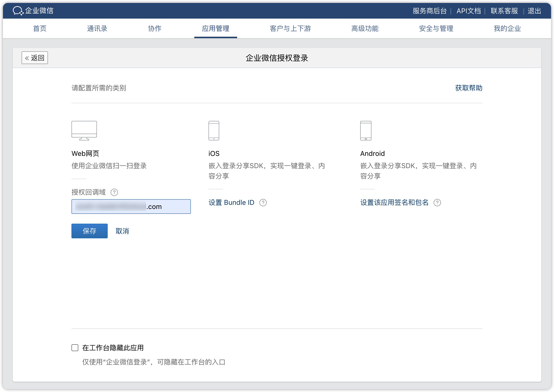Open help tooltip next to 设置 Bundle ID

tap(263, 203)
